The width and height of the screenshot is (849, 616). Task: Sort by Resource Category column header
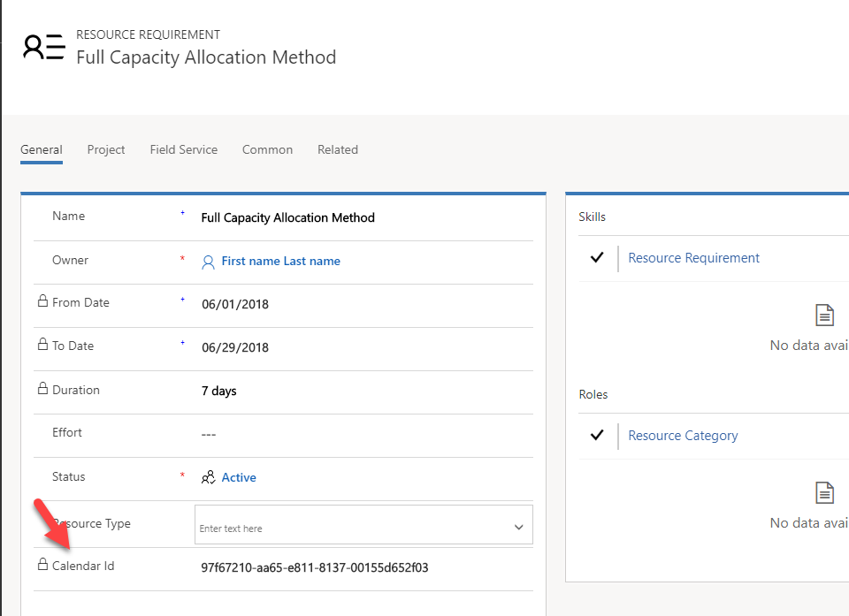(x=683, y=436)
